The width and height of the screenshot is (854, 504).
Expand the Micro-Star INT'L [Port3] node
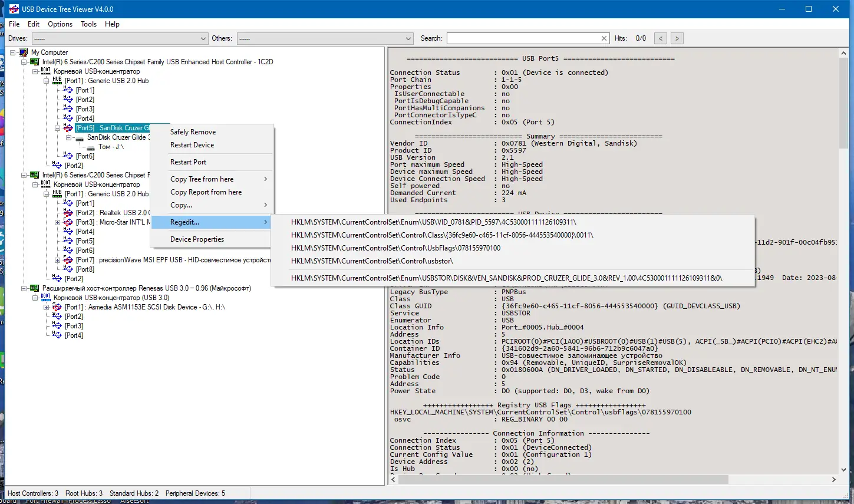58,222
